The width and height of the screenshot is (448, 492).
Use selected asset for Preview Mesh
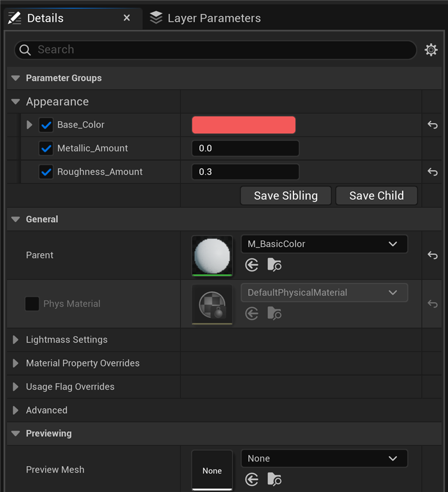click(x=252, y=479)
